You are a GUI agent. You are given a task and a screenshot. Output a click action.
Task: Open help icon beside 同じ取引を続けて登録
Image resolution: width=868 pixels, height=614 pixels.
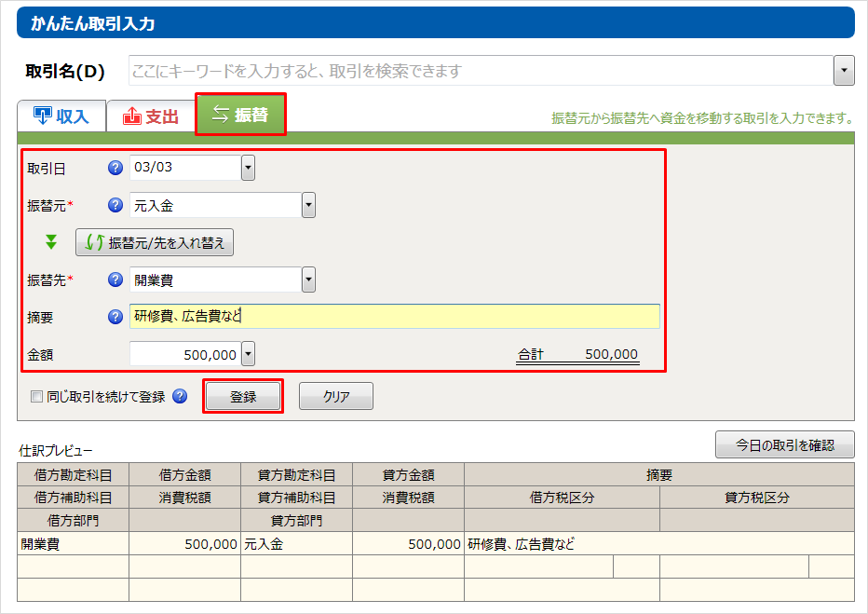180,396
